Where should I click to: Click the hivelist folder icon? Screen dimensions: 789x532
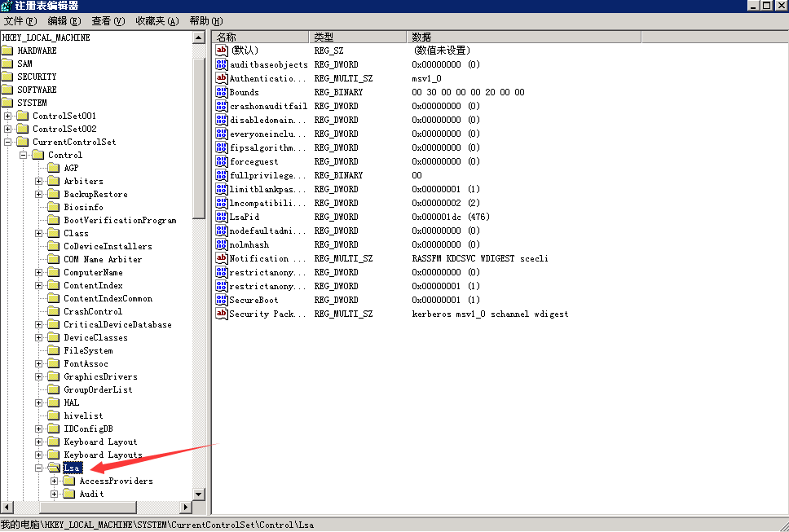53,415
